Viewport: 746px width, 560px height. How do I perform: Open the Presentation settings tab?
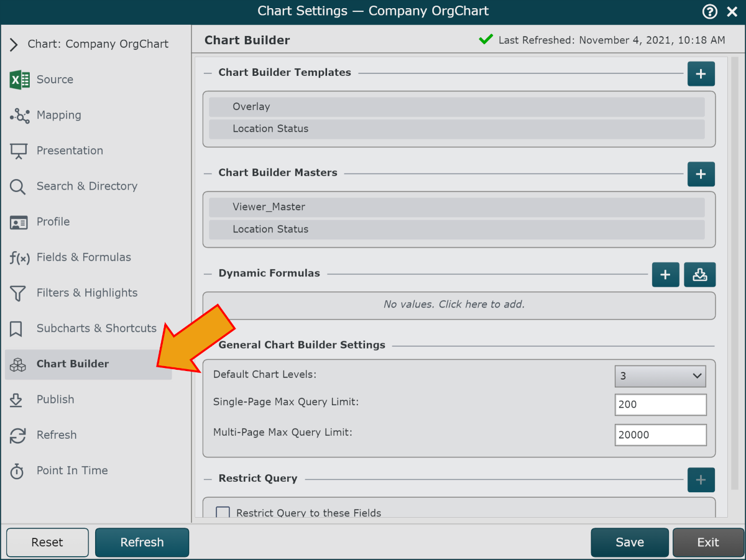(70, 150)
